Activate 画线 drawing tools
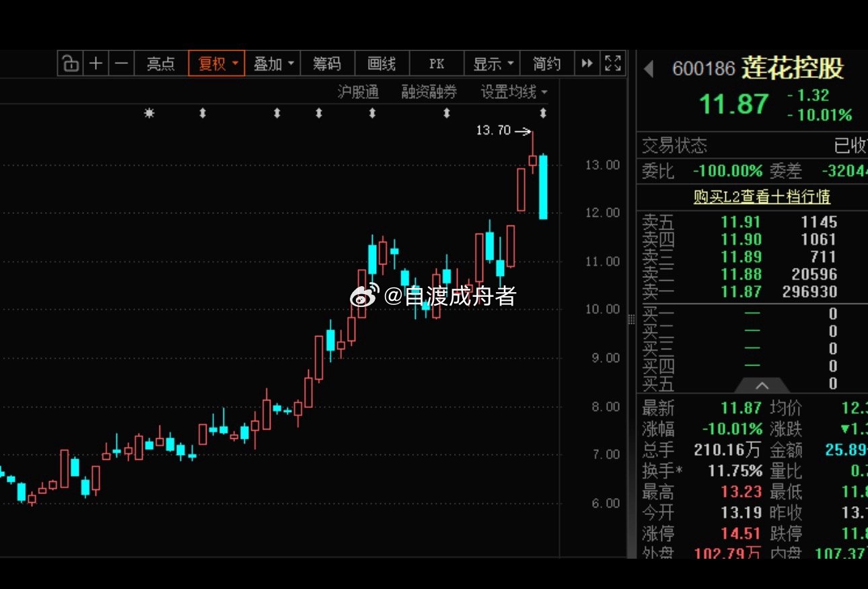 pyautogui.click(x=382, y=64)
